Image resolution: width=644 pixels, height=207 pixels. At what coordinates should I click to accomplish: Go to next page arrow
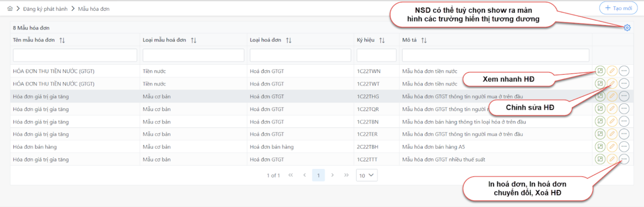(332, 175)
